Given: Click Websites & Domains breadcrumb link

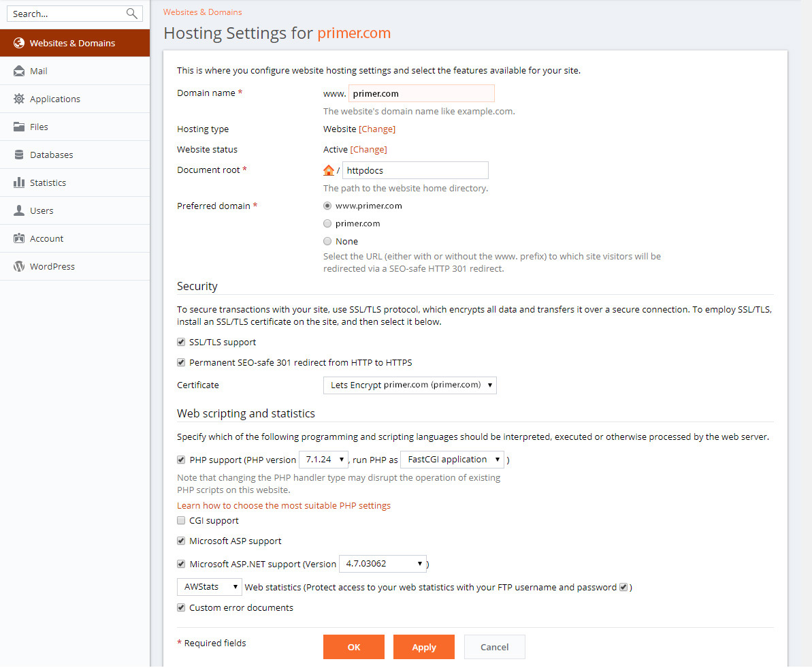Looking at the screenshot, I should [202, 12].
